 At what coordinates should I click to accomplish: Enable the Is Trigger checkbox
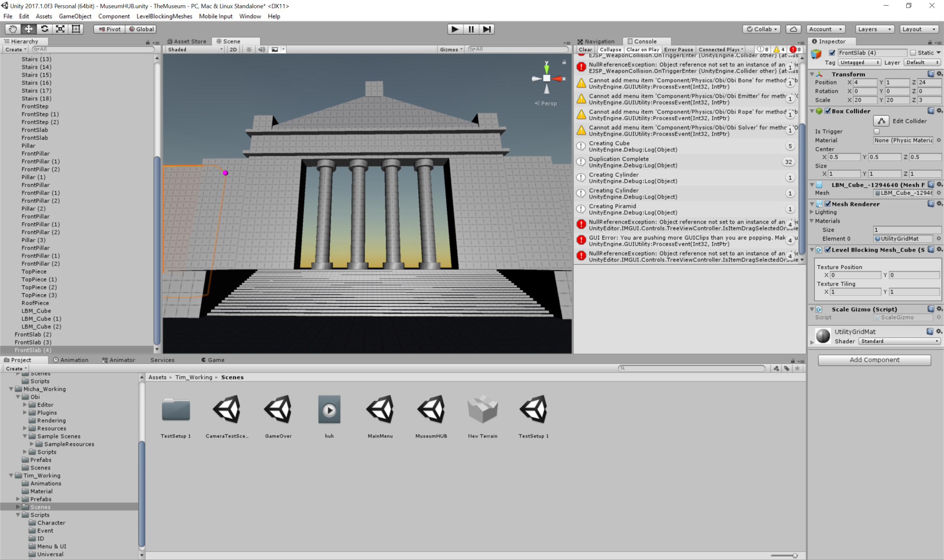tap(876, 131)
